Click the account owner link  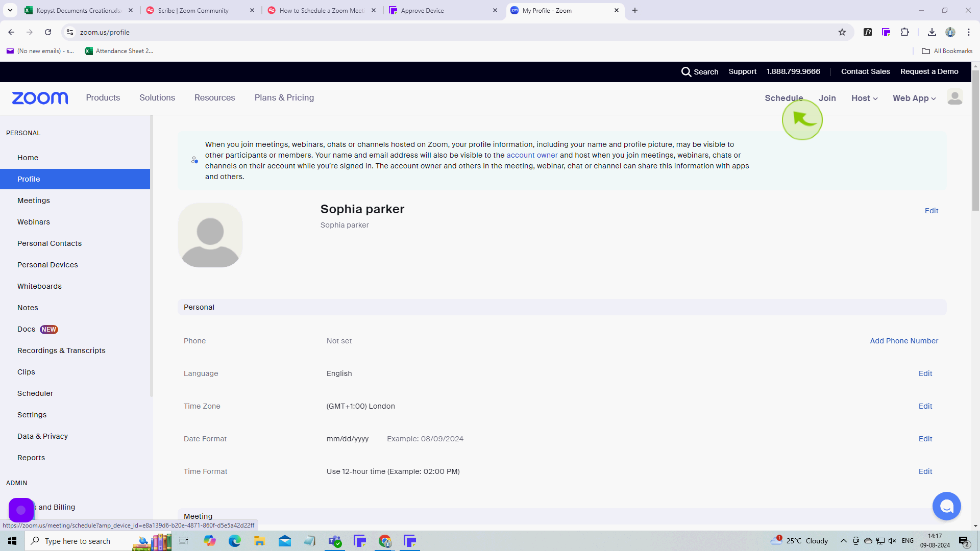point(532,155)
